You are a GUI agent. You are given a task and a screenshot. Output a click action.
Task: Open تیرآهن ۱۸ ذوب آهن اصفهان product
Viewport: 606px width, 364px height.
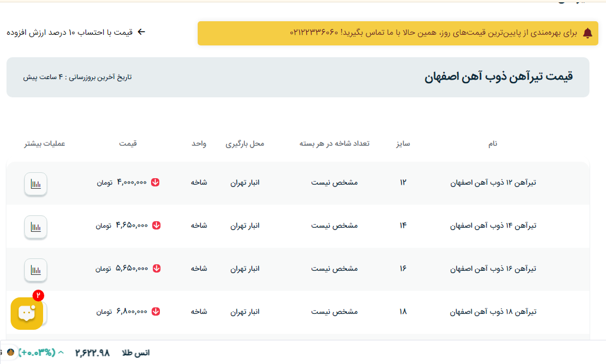(493, 311)
